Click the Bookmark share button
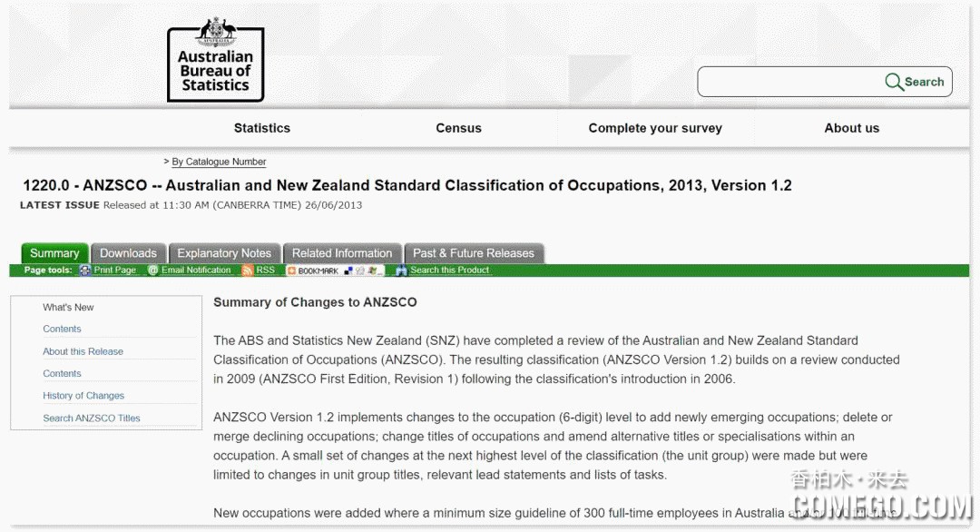The height and width of the screenshot is (532, 980). (313, 271)
